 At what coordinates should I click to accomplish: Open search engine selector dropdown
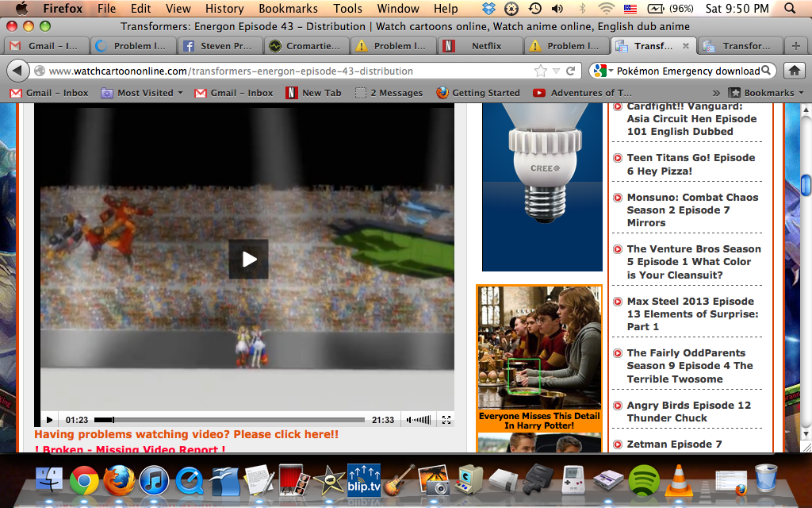[603, 71]
